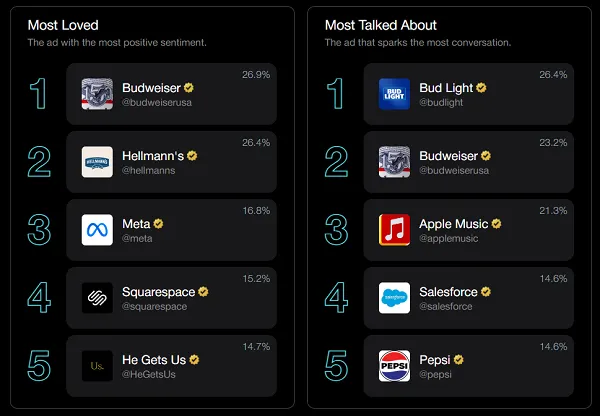Click the Budweiser logo under Most Talked About
The height and width of the screenshot is (416, 600).
pyautogui.click(x=394, y=162)
